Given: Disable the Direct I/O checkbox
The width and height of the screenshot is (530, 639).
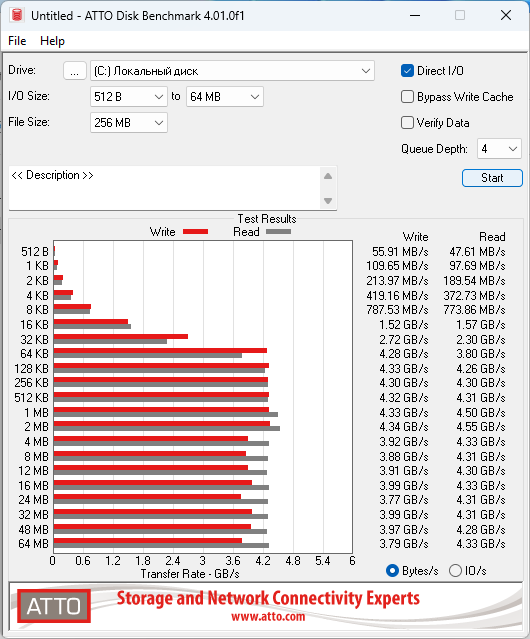Looking at the screenshot, I should (407, 71).
